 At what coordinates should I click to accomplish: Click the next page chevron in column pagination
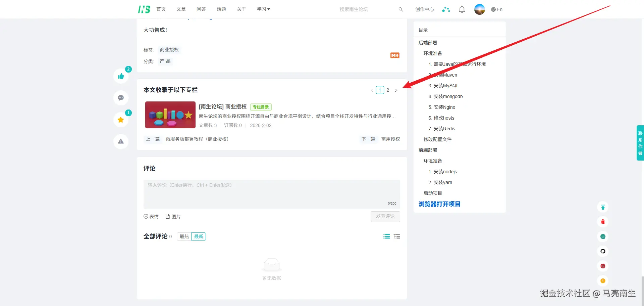(x=396, y=90)
